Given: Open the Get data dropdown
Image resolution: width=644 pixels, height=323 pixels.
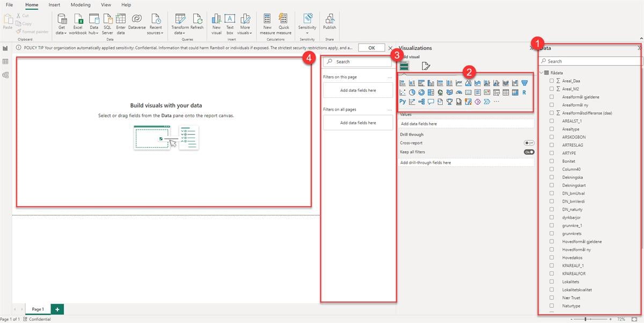Looking at the screenshot, I should (62, 30).
